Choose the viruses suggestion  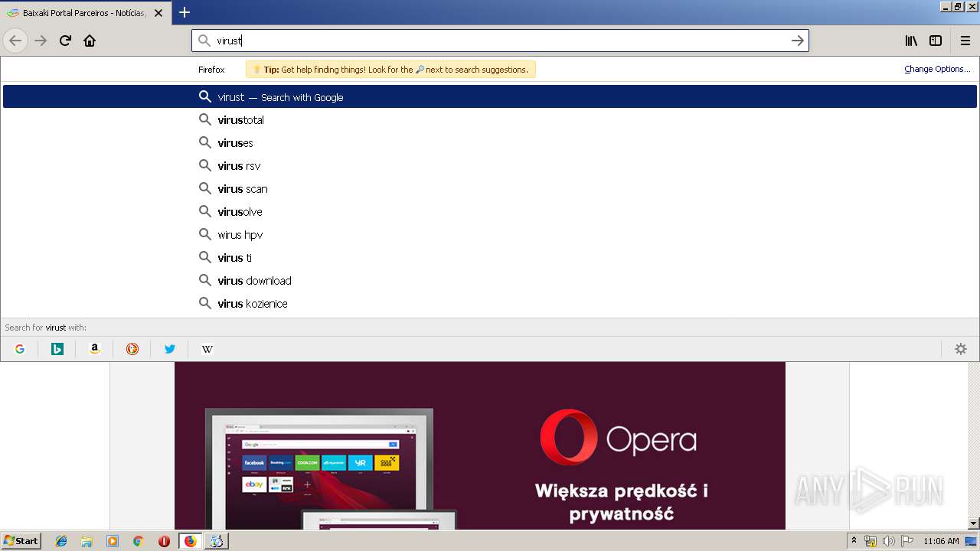click(490, 142)
